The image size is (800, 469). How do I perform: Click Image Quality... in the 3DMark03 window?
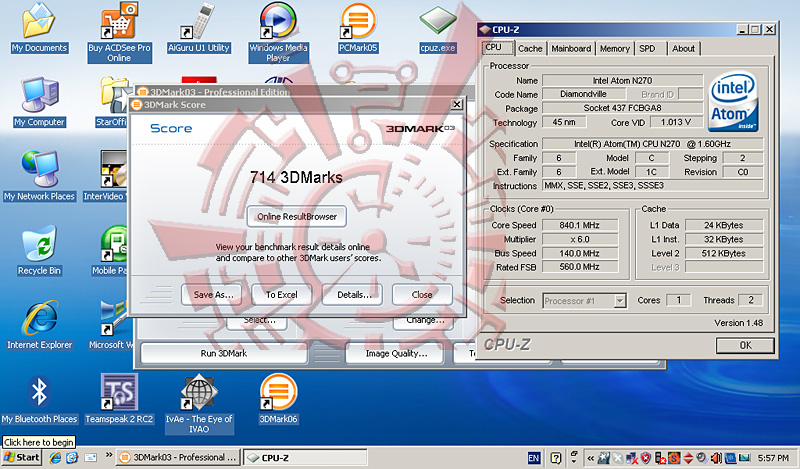(395, 353)
